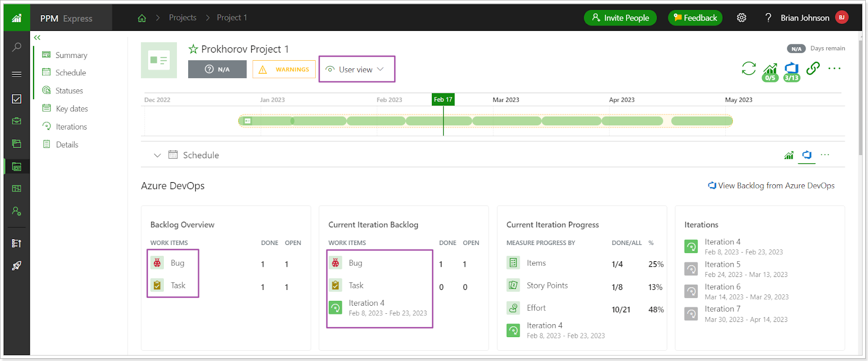Click the Invite People button
The height and width of the screenshot is (361, 868).
(x=620, y=18)
